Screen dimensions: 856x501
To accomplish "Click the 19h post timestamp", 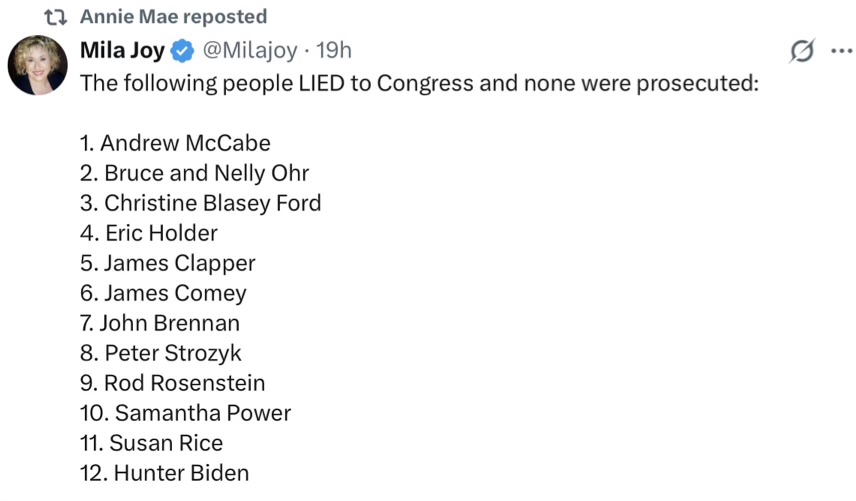I will coord(333,50).
